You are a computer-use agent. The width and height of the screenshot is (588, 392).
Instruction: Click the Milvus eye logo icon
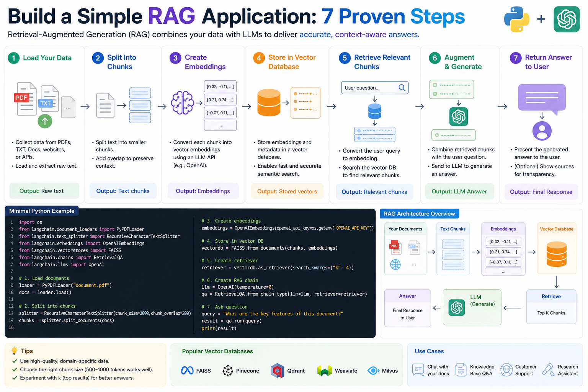tap(373, 371)
